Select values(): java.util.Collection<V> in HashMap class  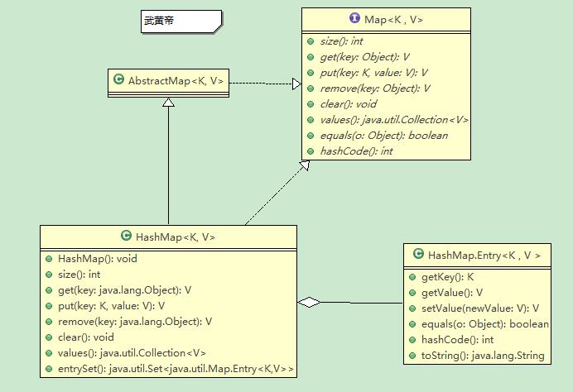132,353
